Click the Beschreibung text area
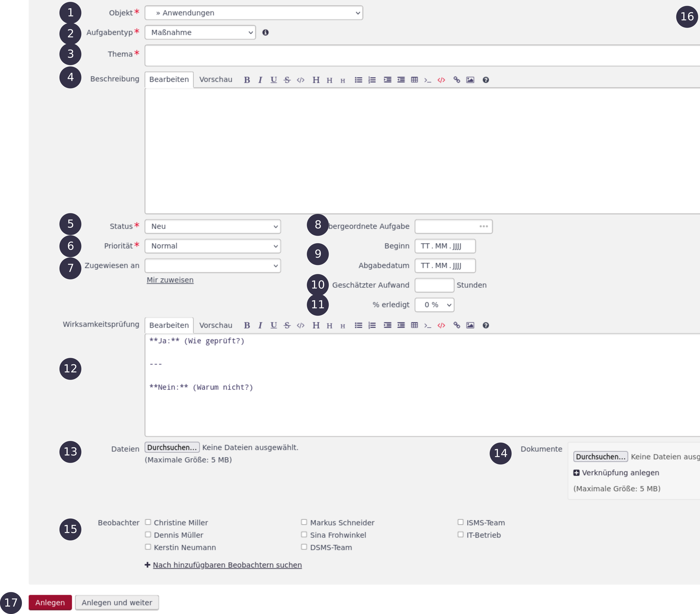Screen dimensions: 700x614 click(422, 151)
